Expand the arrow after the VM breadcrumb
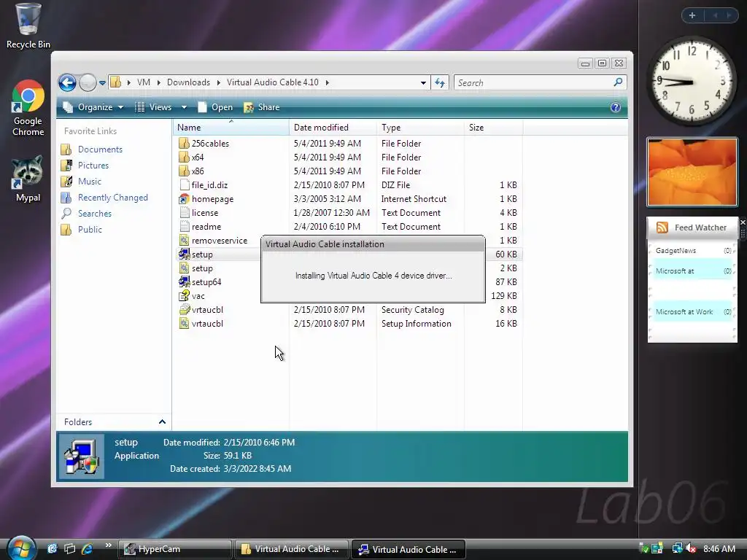747x560 pixels. click(158, 82)
